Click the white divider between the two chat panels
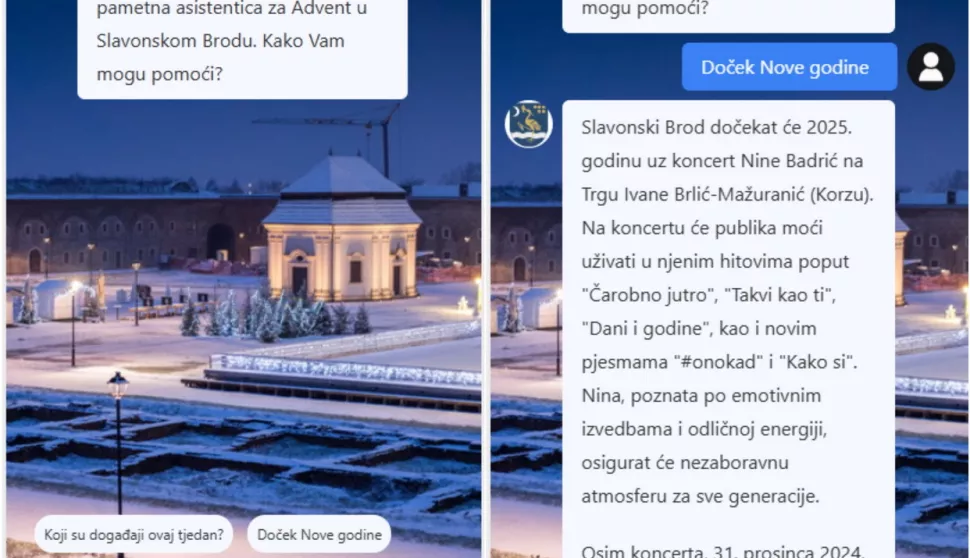The height and width of the screenshot is (558, 970). (x=486, y=279)
